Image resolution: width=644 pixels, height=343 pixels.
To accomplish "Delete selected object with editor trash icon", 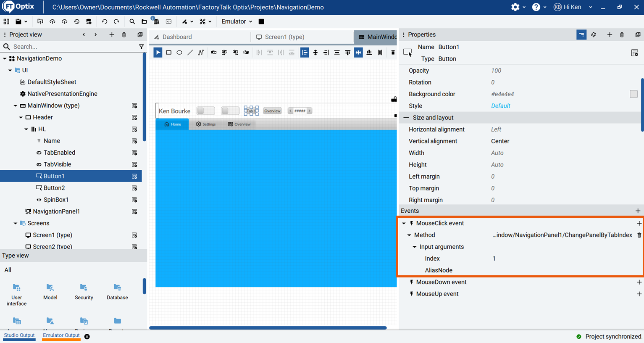I will (393, 53).
